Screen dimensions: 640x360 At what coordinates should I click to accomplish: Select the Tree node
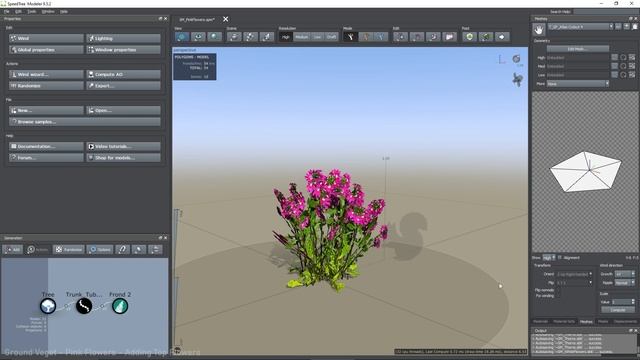[48, 306]
